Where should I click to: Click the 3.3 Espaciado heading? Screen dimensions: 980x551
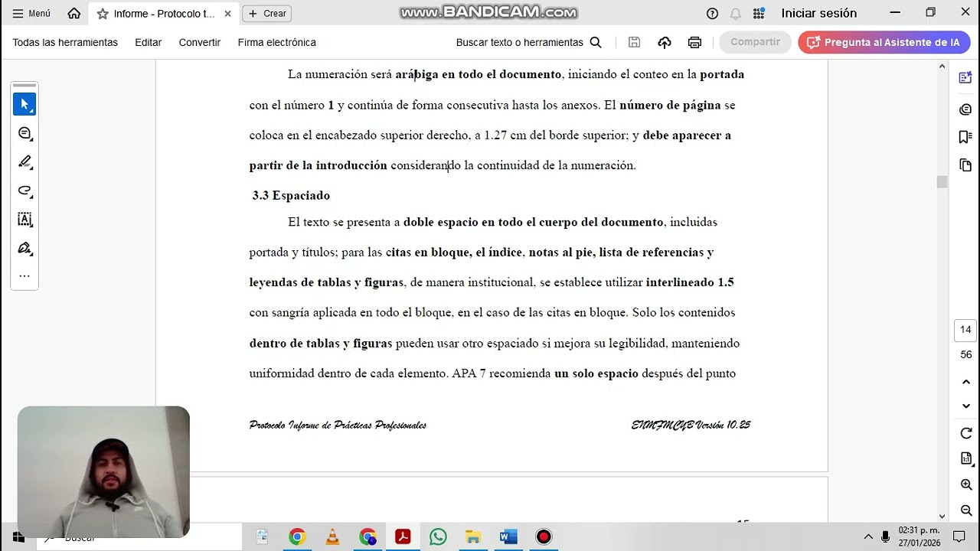[x=291, y=196]
